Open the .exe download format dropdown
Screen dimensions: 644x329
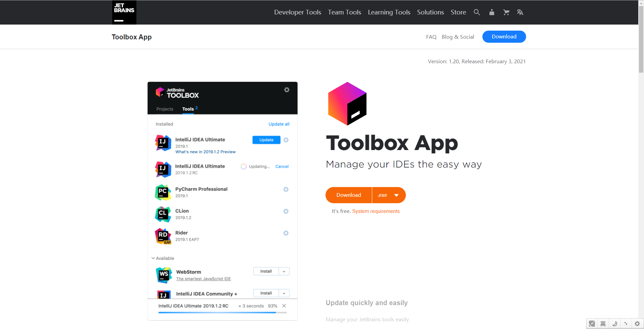(x=389, y=195)
